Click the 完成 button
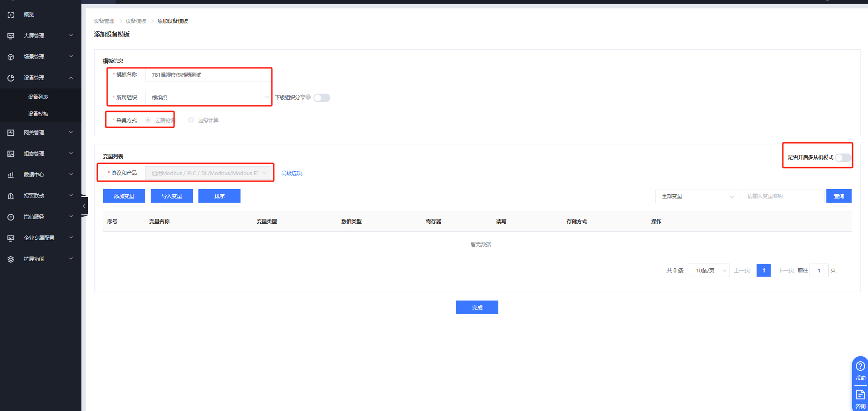Image resolution: width=868 pixels, height=411 pixels. click(477, 308)
